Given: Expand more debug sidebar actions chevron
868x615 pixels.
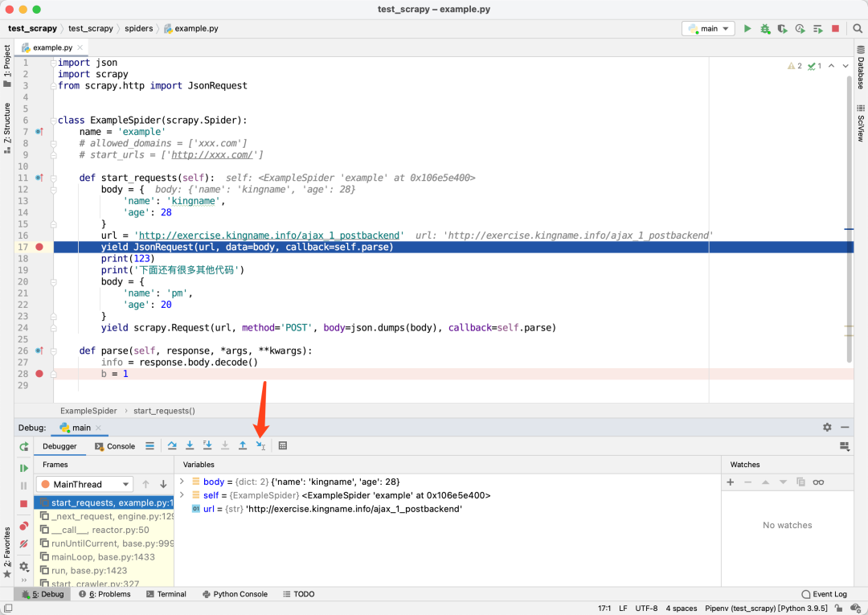Looking at the screenshot, I should [x=24, y=580].
